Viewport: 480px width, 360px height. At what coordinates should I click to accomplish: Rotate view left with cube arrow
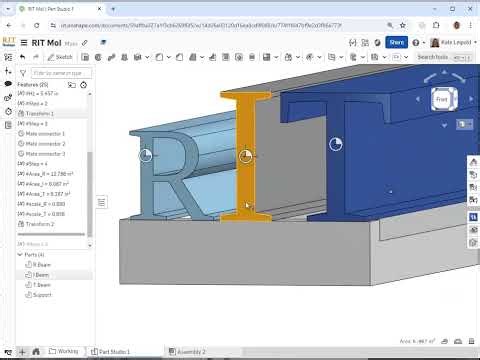418,99
